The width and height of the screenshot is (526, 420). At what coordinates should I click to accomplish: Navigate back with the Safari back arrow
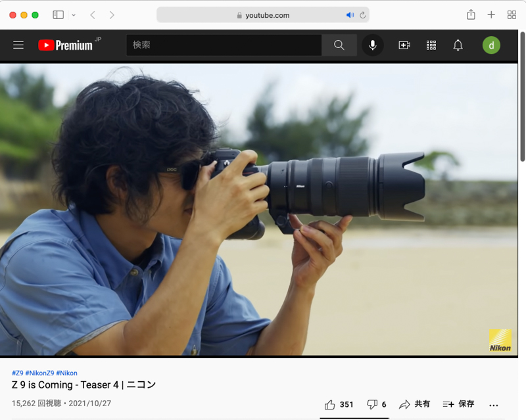(94, 14)
